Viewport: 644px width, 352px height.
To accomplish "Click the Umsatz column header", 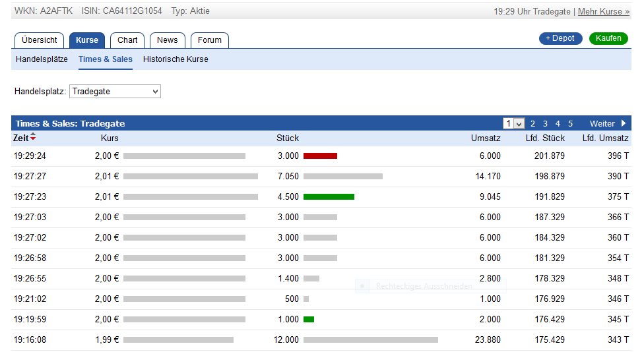I will [x=486, y=138].
